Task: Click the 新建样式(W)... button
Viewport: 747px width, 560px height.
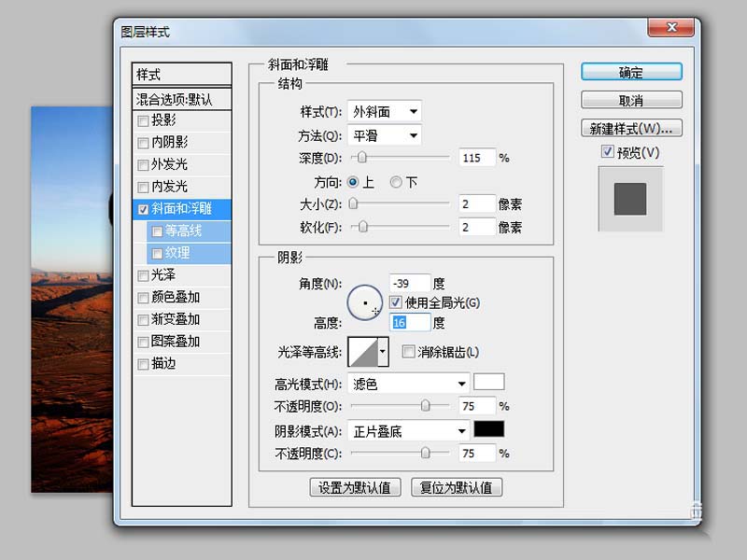Action: tap(631, 128)
